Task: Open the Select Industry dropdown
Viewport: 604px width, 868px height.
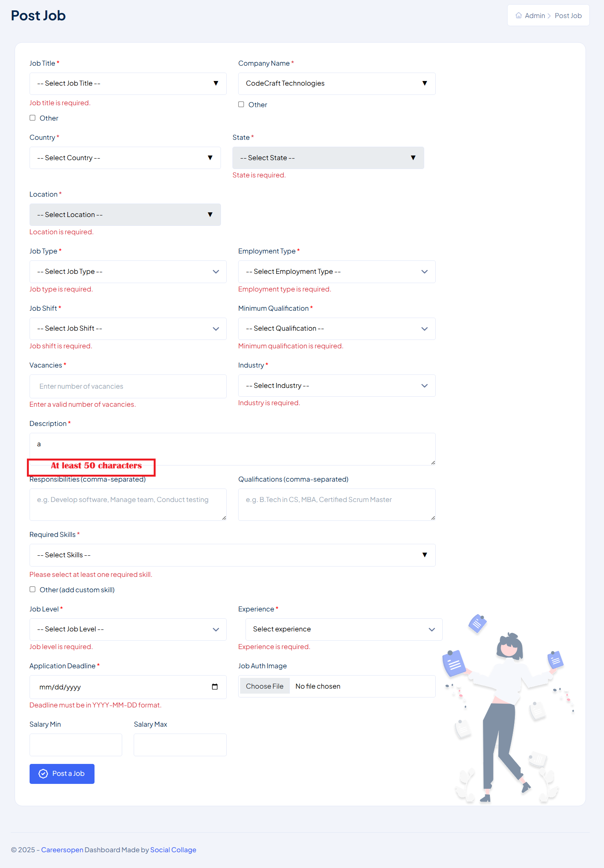Action: [337, 386]
